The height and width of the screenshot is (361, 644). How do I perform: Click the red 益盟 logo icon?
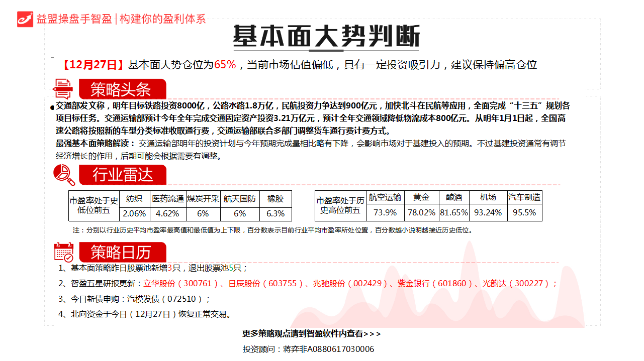[25, 19]
